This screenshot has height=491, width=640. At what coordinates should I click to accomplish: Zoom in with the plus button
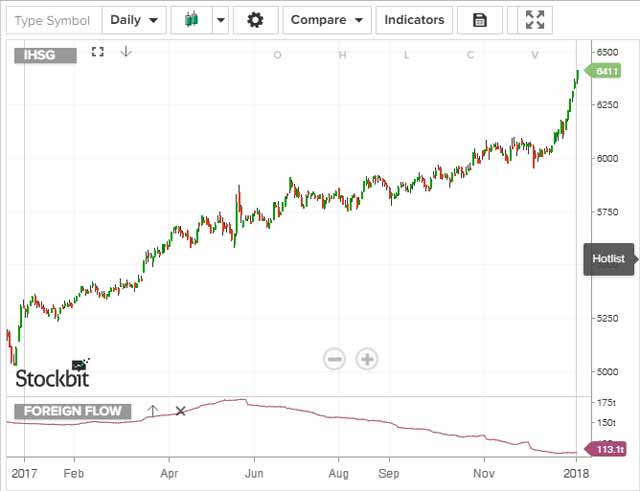click(367, 359)
